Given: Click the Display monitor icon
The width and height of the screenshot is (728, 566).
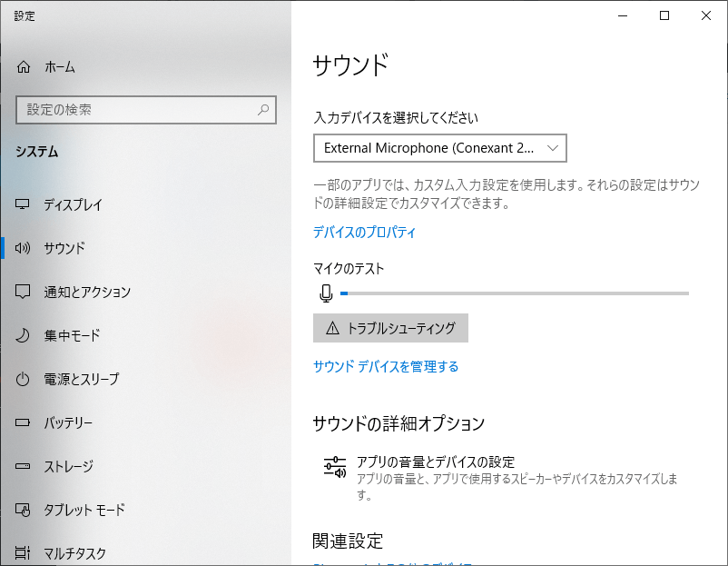Looking at the screenshot, I should point(25,204).
